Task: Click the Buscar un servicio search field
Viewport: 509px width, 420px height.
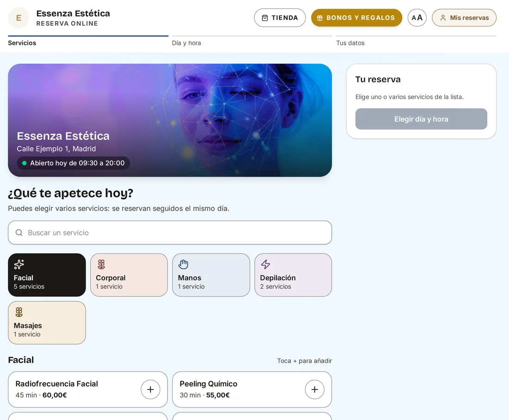Action: pyautogui.click(x=170, y=232)
